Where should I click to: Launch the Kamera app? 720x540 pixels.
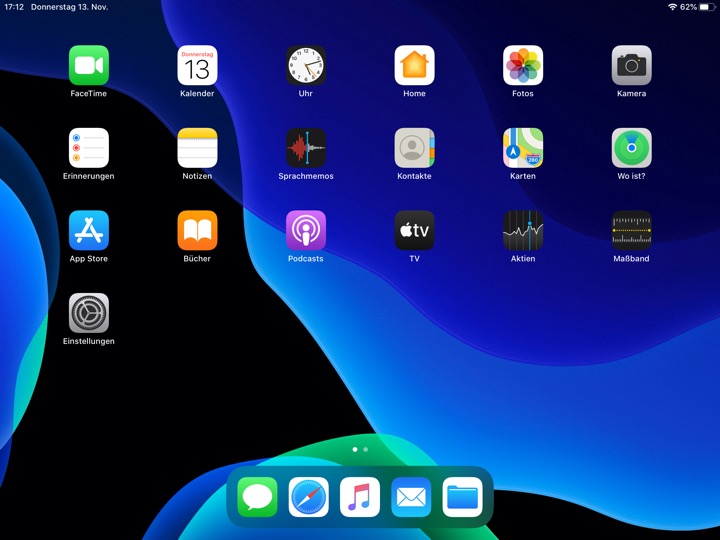[631, 65]
